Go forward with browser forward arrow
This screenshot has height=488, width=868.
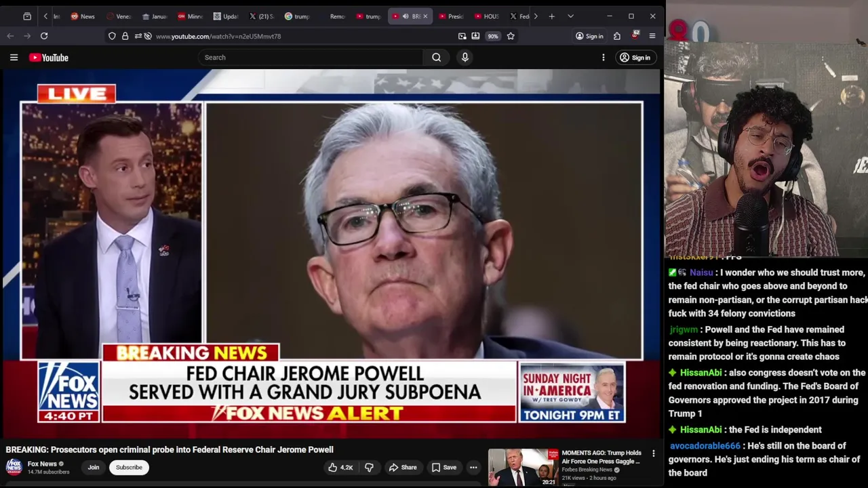[27, 36]
